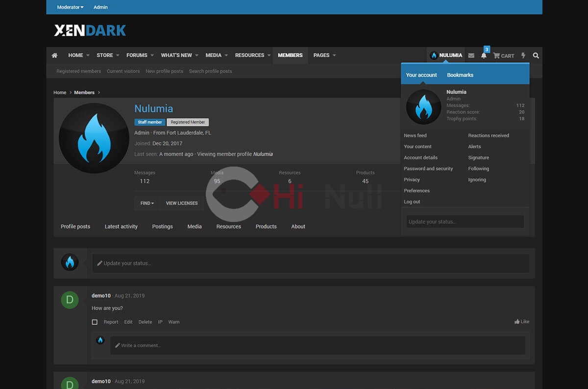Click first demo10 green avatar

click(70, 300)
